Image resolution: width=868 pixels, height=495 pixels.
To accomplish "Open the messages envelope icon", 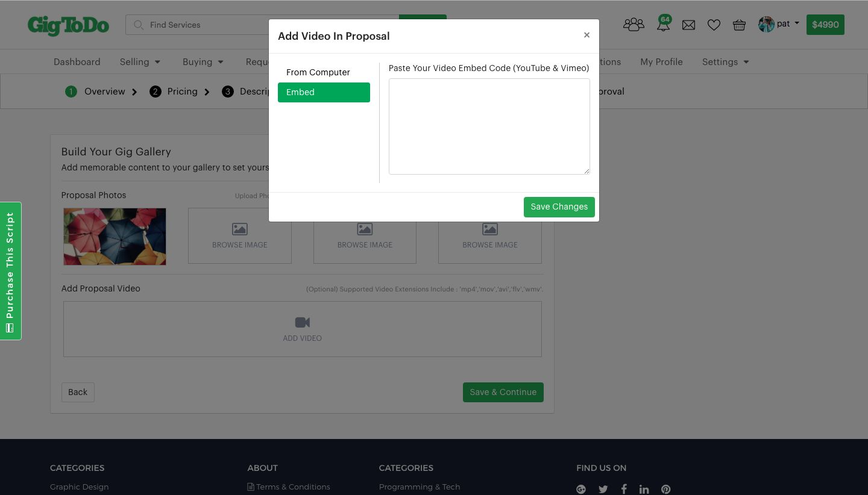I will tap(688, 25).
